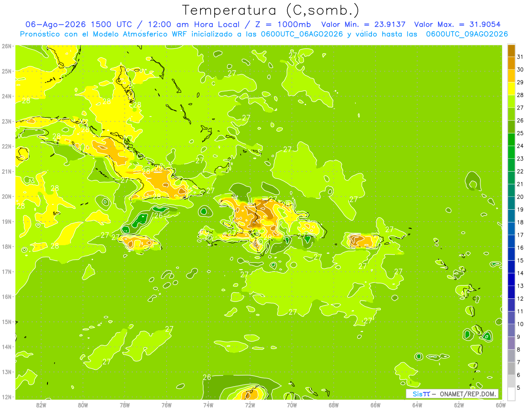This screenshot has height=411, width=532.
Task: Click the "72W" longitude label
Action: point(250,405)
